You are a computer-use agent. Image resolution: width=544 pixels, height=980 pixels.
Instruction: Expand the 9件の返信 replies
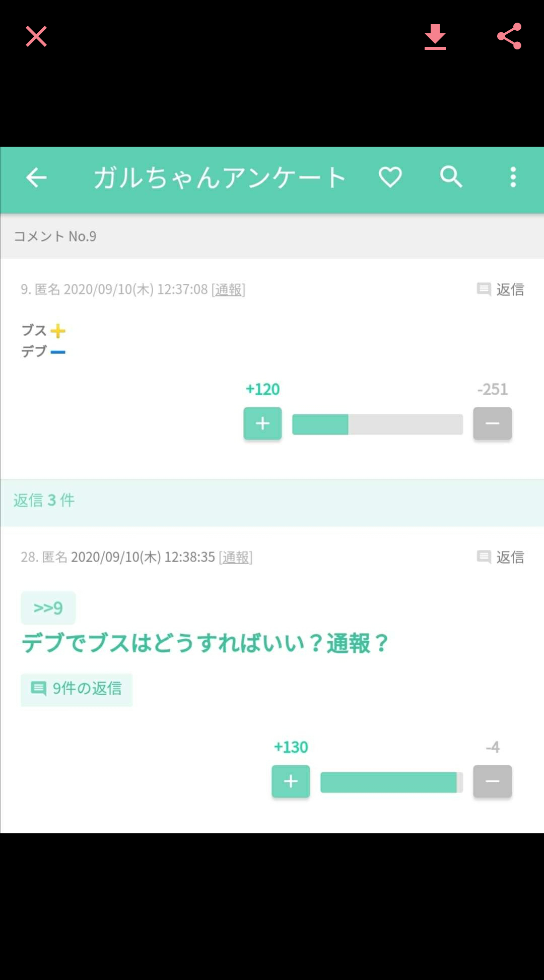coord(77,689)
